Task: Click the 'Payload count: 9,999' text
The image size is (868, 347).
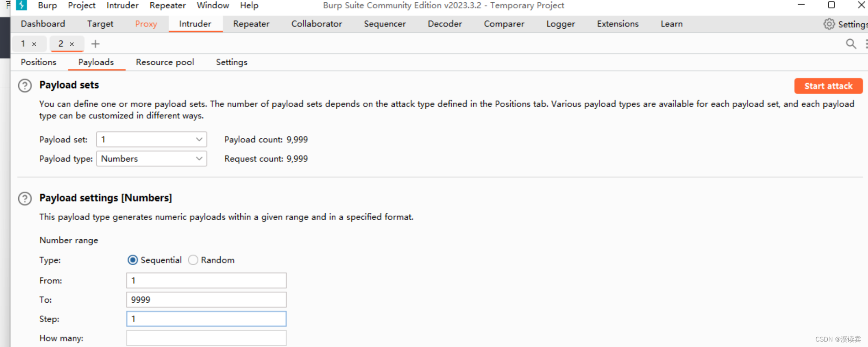Action: point(266,140)
